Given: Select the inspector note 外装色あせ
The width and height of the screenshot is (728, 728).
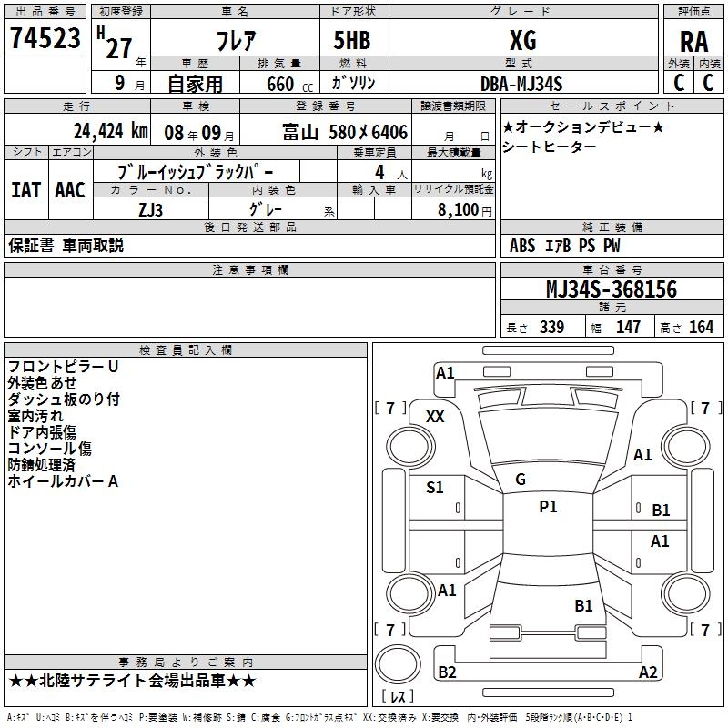Looking at the screenshot, I should pos(42,383).
